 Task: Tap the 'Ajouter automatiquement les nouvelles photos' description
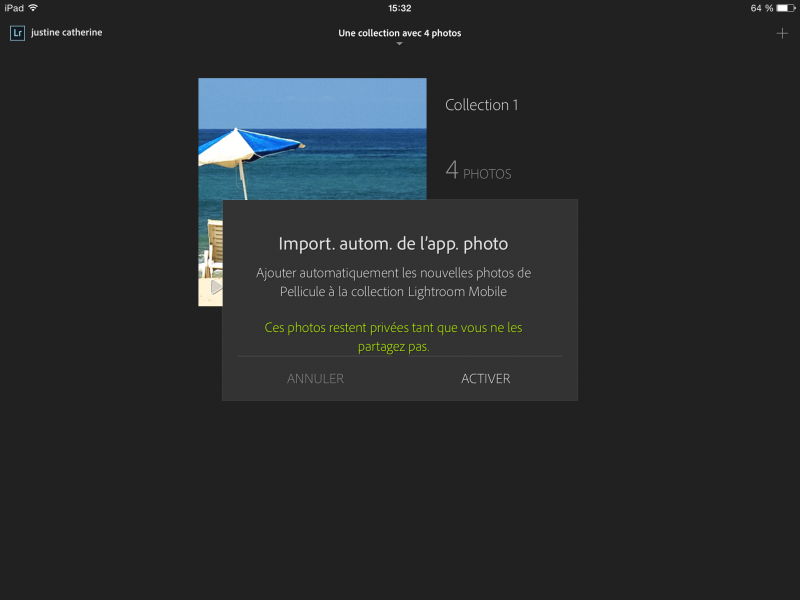click(x=393, y=282)
